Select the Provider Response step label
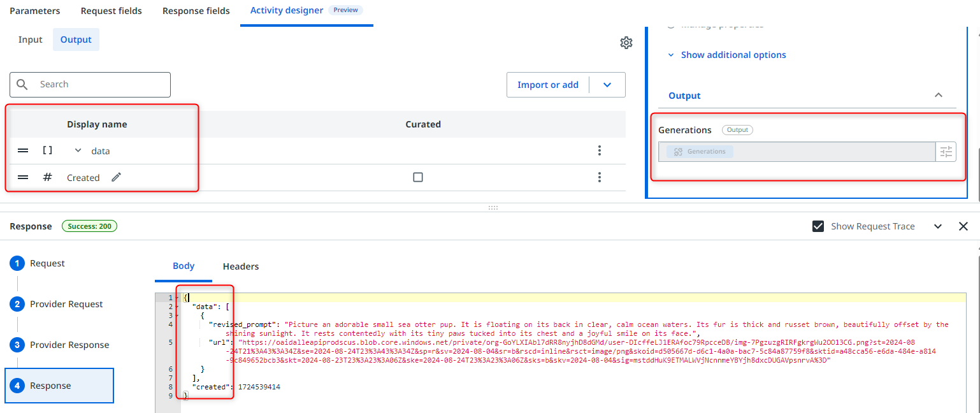980x413 pixels. click(x=69, y=345)
